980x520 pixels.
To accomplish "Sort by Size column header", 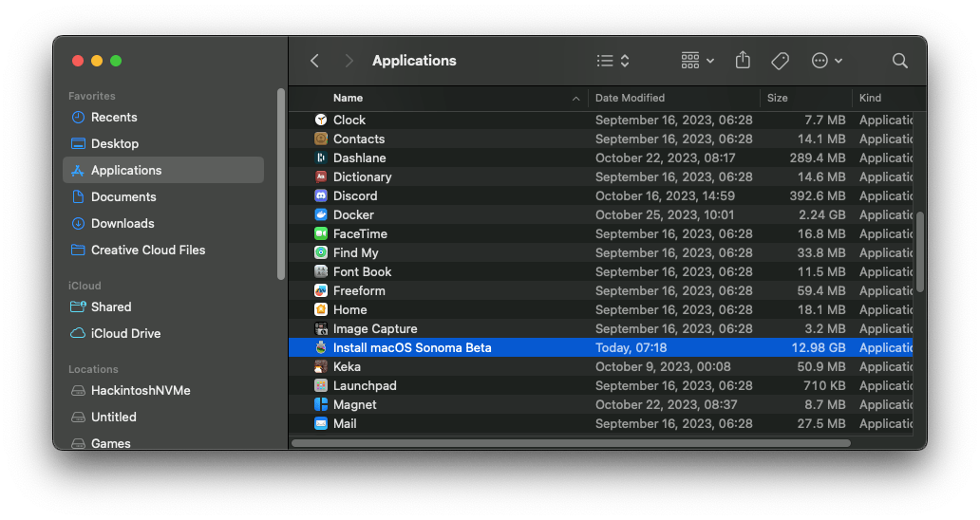I will pyautogui.click(x=778, y=98).
